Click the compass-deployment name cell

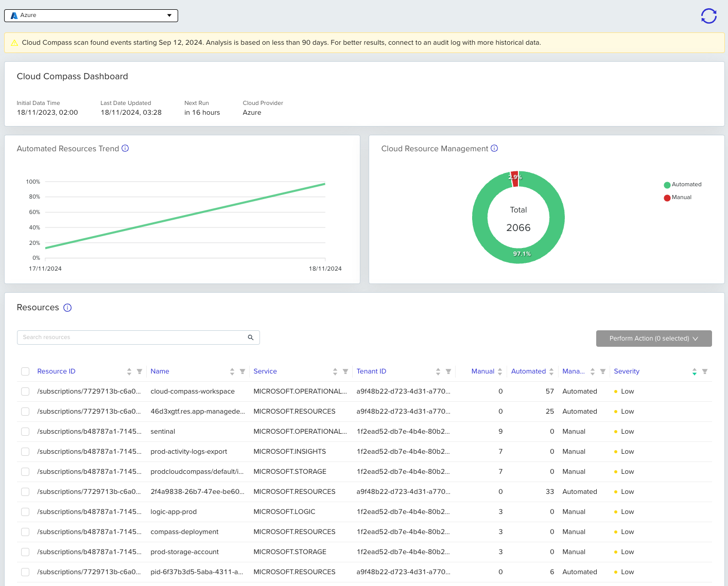pos(184,532)
